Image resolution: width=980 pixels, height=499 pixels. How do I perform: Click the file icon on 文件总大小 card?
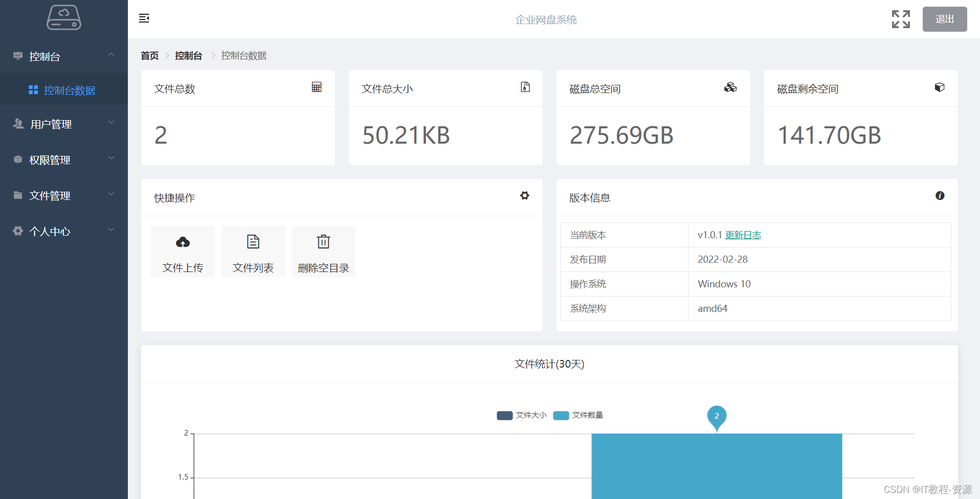(x=525, y=87)
